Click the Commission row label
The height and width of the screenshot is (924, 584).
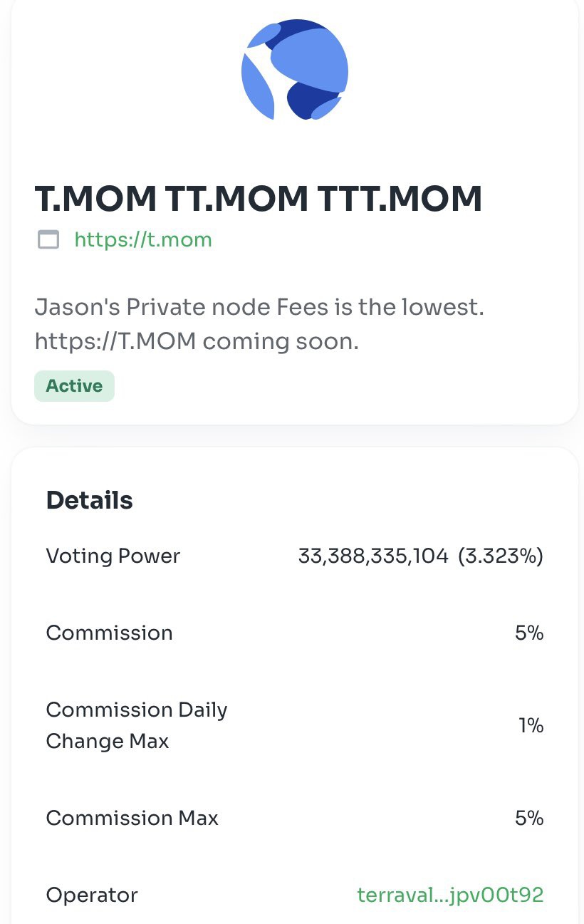tap(109, 633)
